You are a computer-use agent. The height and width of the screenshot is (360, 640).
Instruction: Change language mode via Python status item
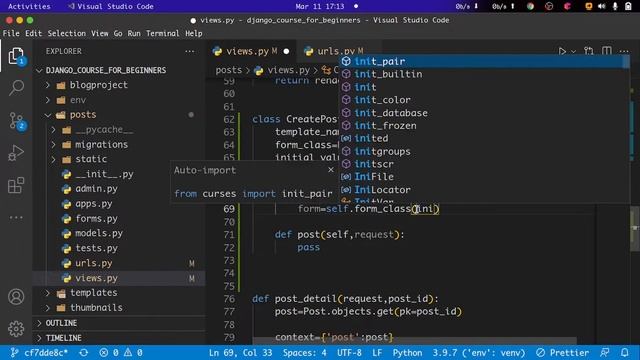pyautogui.click(x=407, y=353)
